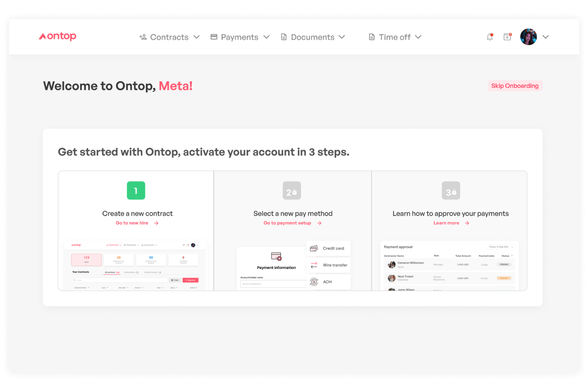588x392 pixels.
Task: Click Cameron Williamson row avatar
Action: coord(392,265)
